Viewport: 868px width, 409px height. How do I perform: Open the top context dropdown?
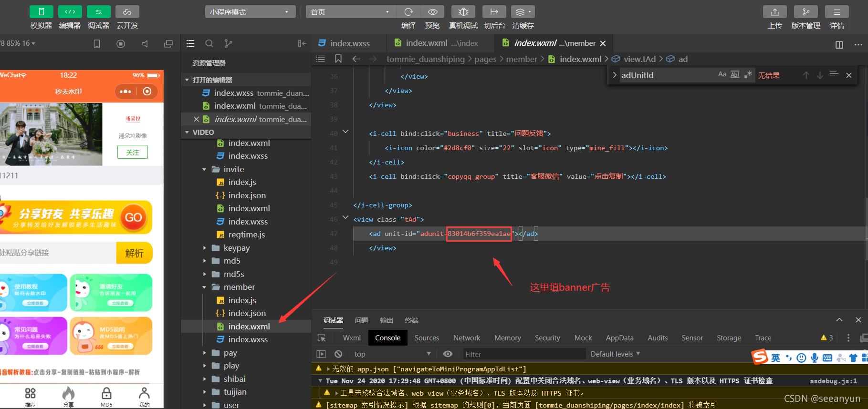[x=392, y=354]
